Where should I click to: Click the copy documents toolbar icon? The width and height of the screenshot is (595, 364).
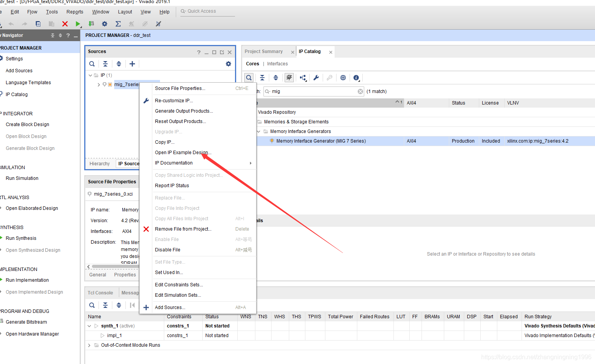tap(38, 24)
